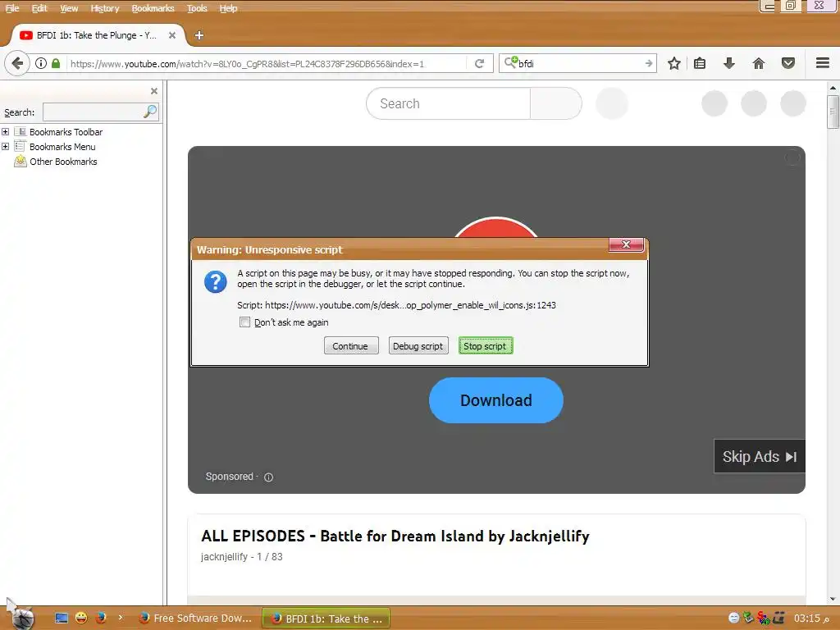Click BFDI 1b taskbar window button

[326, 618]
